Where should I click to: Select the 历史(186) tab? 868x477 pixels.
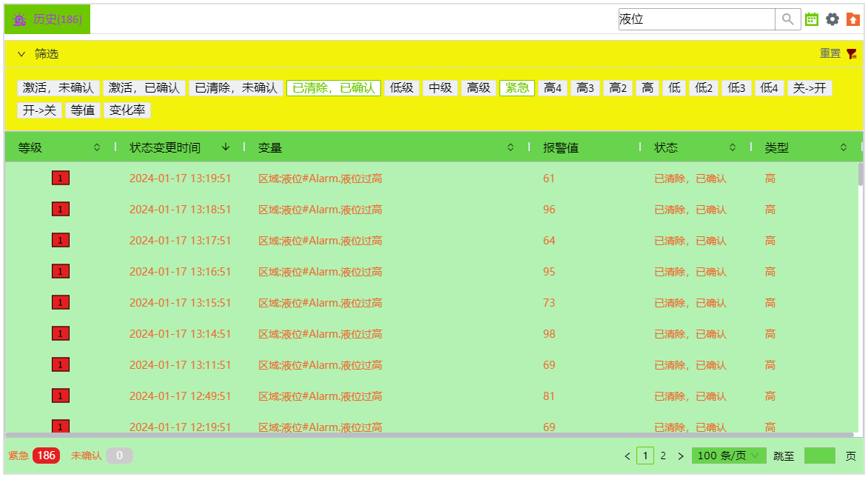(x=47, y=19)
